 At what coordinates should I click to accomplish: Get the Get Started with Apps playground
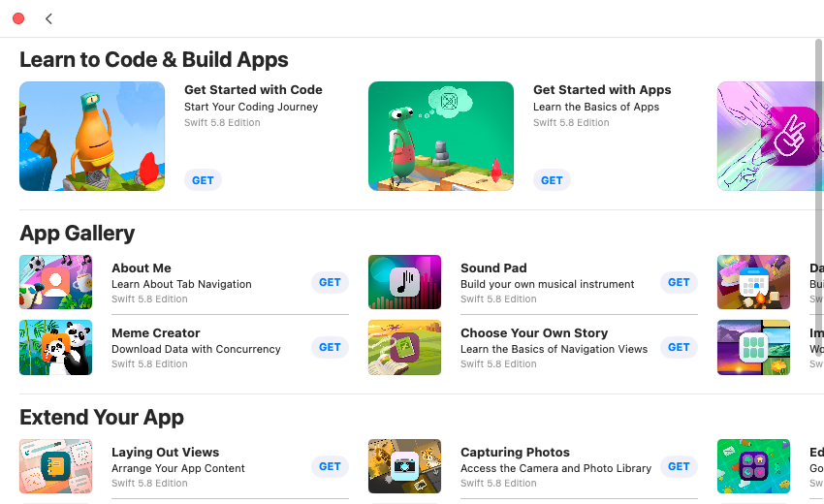552,180
